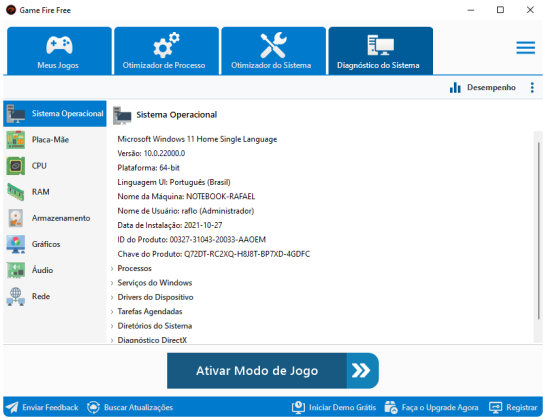This screenshot has width=546, height=420.
Task: Select Nome da Máquina NOTEBOOK-RAFAEL line
Action: pos(186,196)
